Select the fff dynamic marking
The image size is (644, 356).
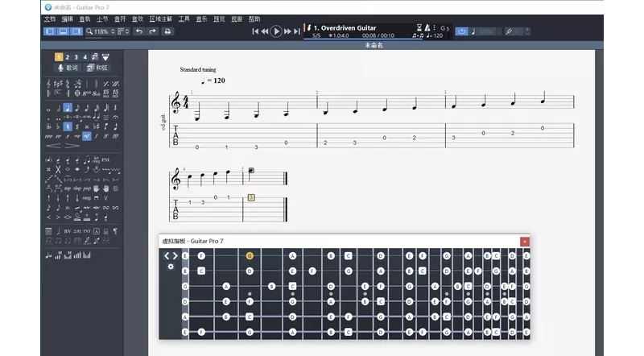click(x=115, y=136)
